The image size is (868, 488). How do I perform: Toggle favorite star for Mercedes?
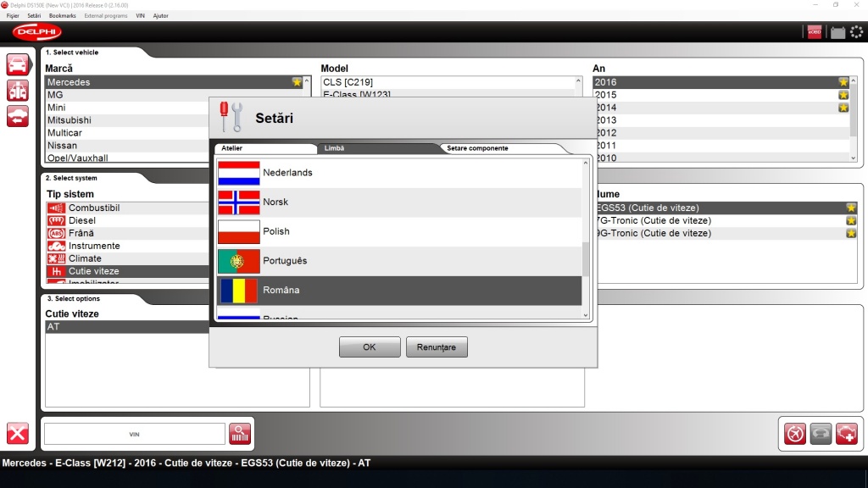tap(297, 82)
